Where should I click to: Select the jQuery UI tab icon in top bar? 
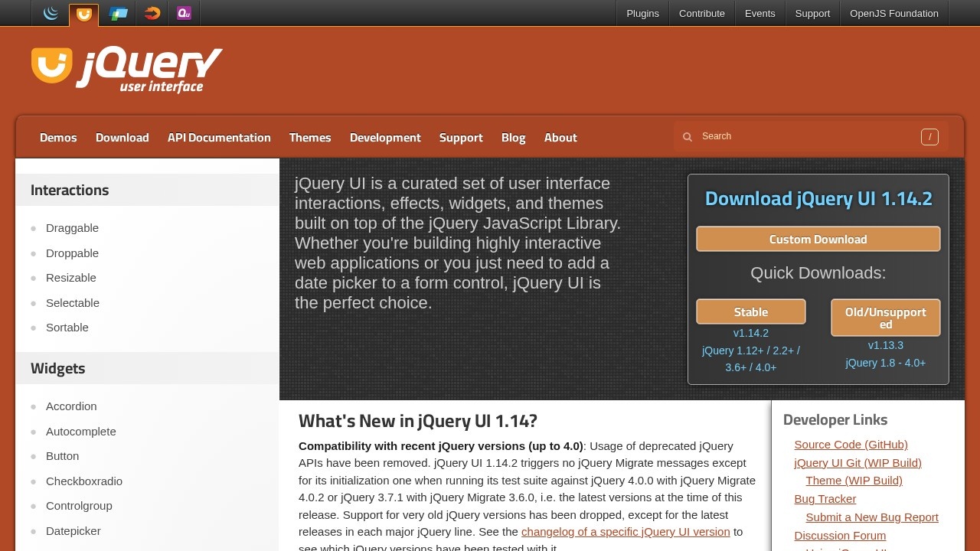[83, 13]
